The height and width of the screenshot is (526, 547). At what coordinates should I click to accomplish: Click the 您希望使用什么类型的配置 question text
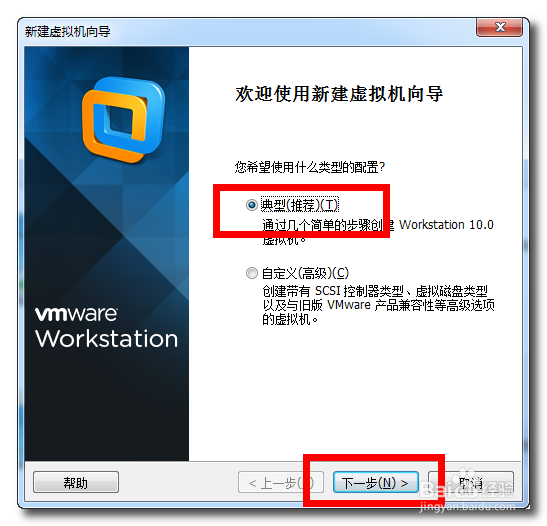[x=310, y=167]
